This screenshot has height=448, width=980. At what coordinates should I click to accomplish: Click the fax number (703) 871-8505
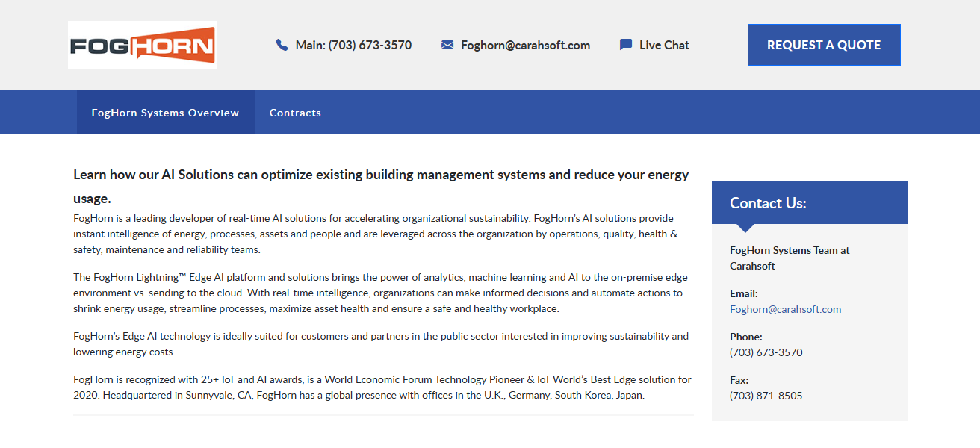tap(766, 396)
